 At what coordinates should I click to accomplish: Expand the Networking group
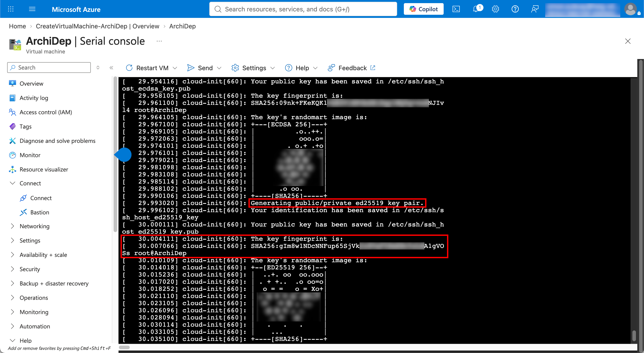[x=13, y=226]
